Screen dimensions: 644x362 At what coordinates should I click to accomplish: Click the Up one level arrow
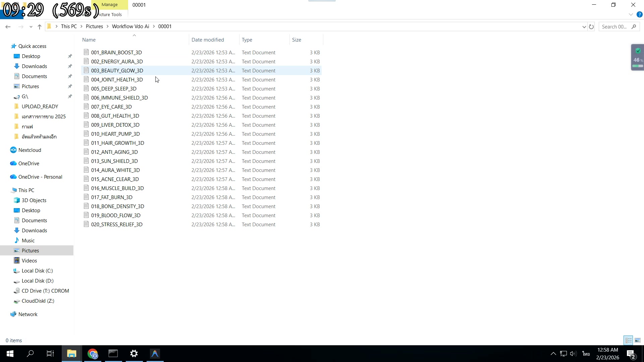[40, 27]
